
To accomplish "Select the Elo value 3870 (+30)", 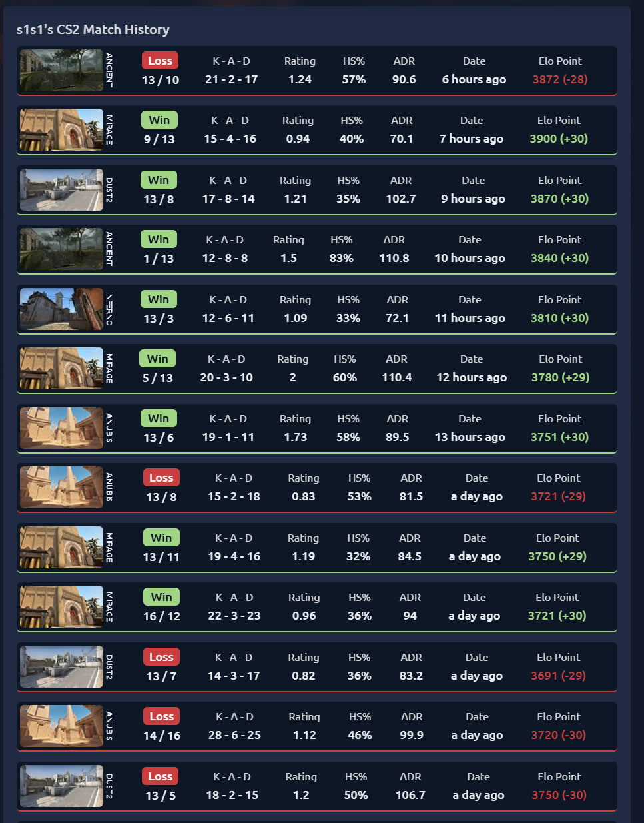I will [559, 199].
